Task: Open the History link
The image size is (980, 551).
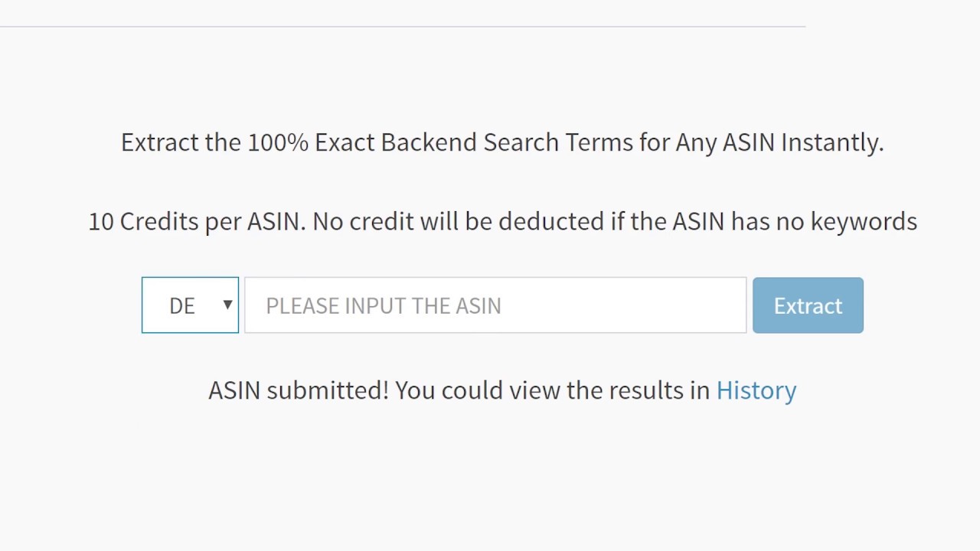Action: [756, 390]
